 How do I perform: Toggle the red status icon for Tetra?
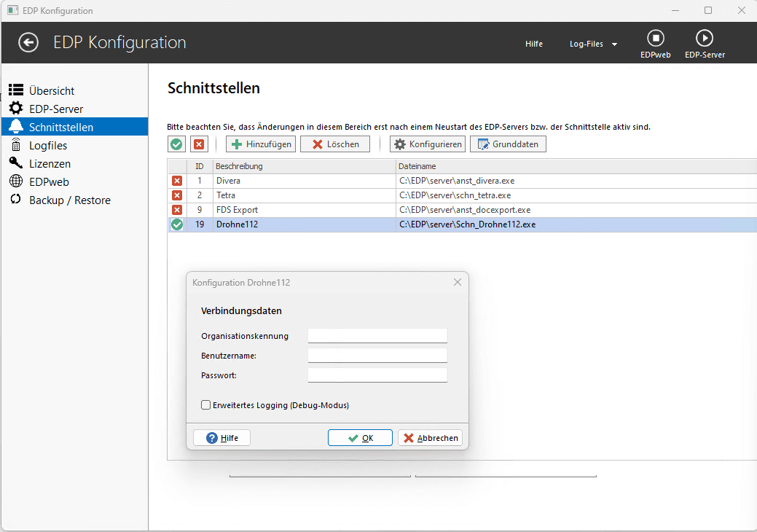pos(176,195)
